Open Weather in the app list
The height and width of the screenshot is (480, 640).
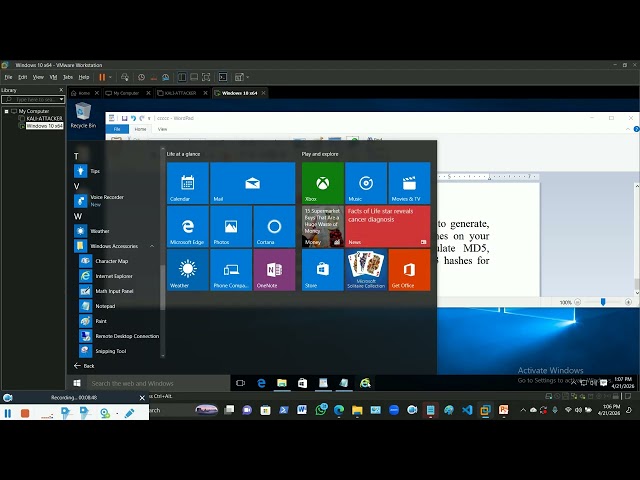[x=116, y=231]
